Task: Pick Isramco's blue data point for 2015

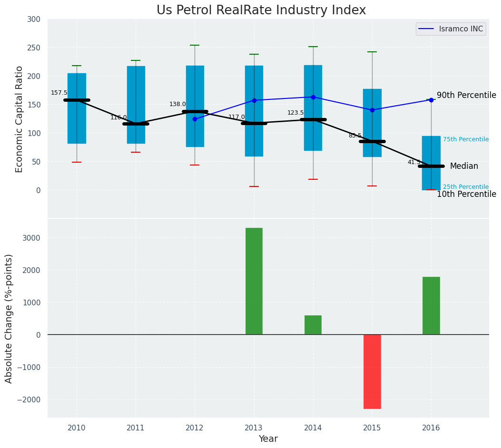Action: (372, 110)
